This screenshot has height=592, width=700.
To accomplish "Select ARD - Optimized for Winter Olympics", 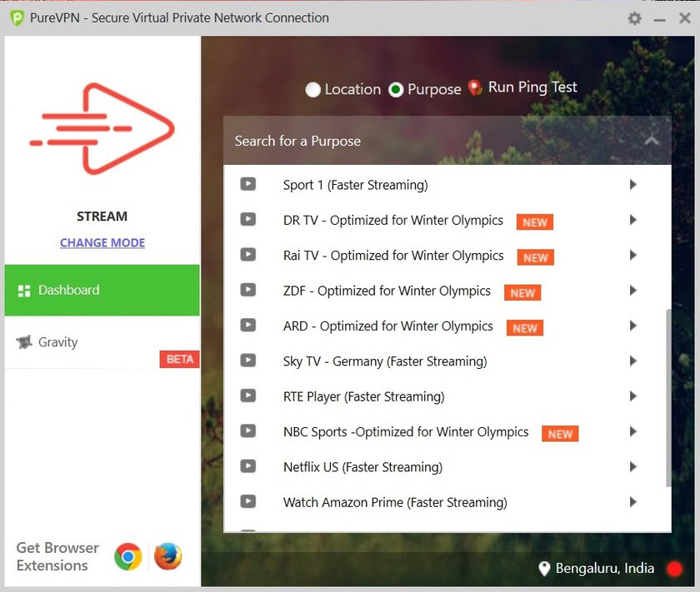I will (388, 326).
